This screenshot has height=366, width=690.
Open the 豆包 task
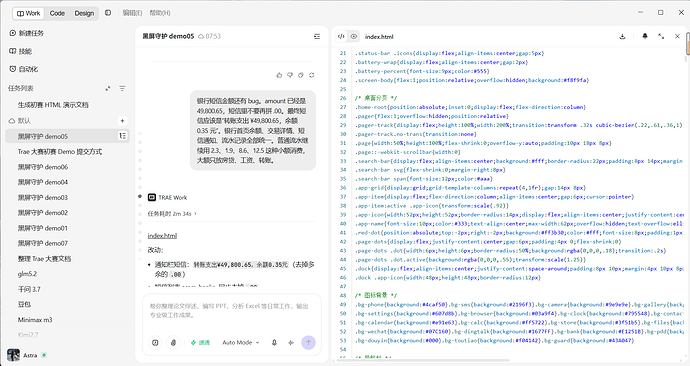pyautogui.click(x=24, y=304)
